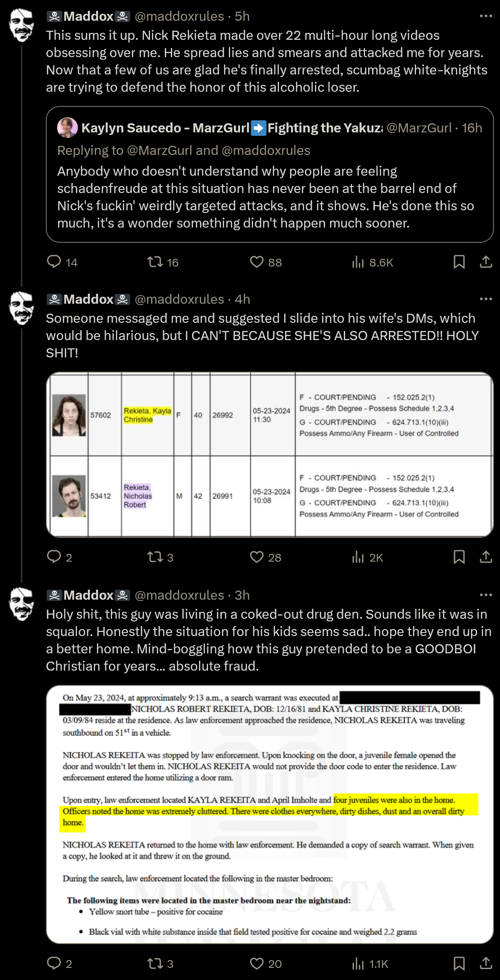Image resolution: width=500 pixels, height=980 pixels.
Task: Share the first tweet in the thread
Action: tap(486, 262)
